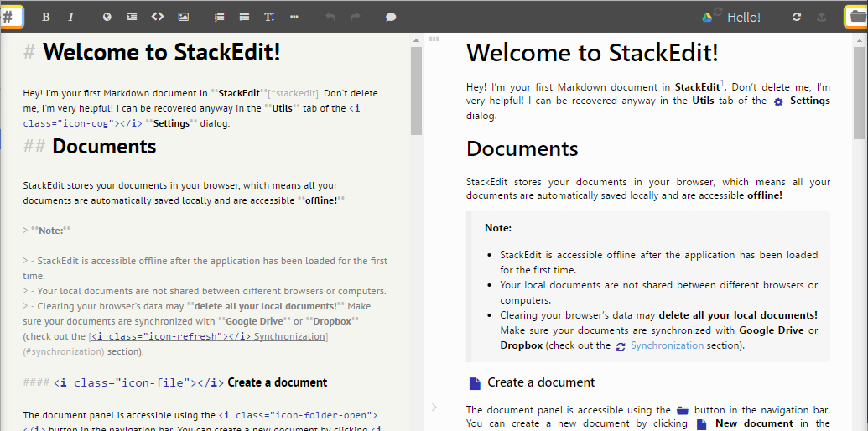This screenshot has height=431, width=868.
Task: Insert a blockquote from the toolbar
Action: [133, 17]
